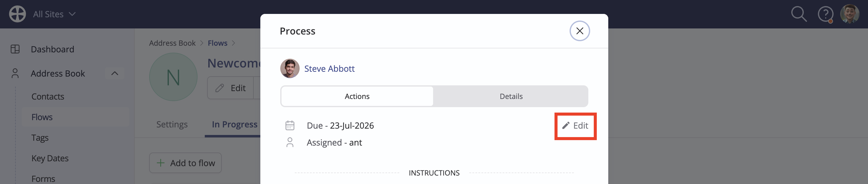Screen dimensions: 868x184
Task: Close the Process dialog
Action: point(580,31)
